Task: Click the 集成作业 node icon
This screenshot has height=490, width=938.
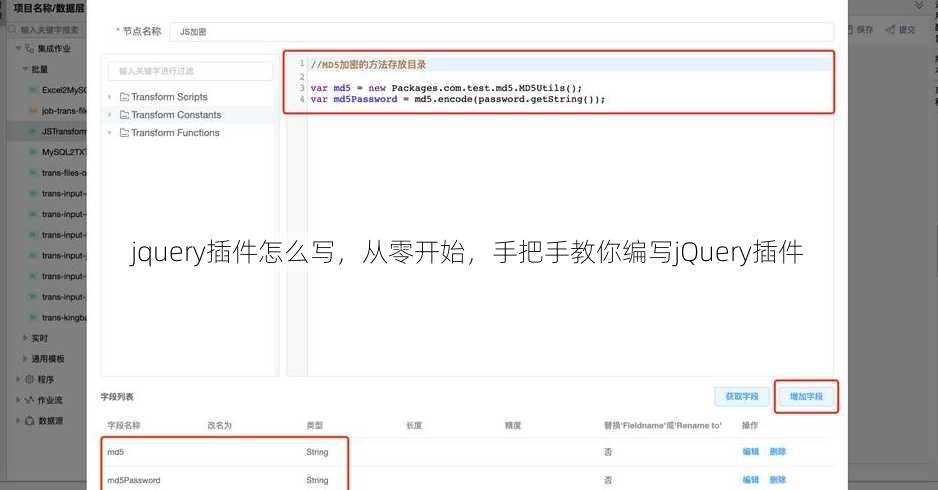Action: [29, 48]
